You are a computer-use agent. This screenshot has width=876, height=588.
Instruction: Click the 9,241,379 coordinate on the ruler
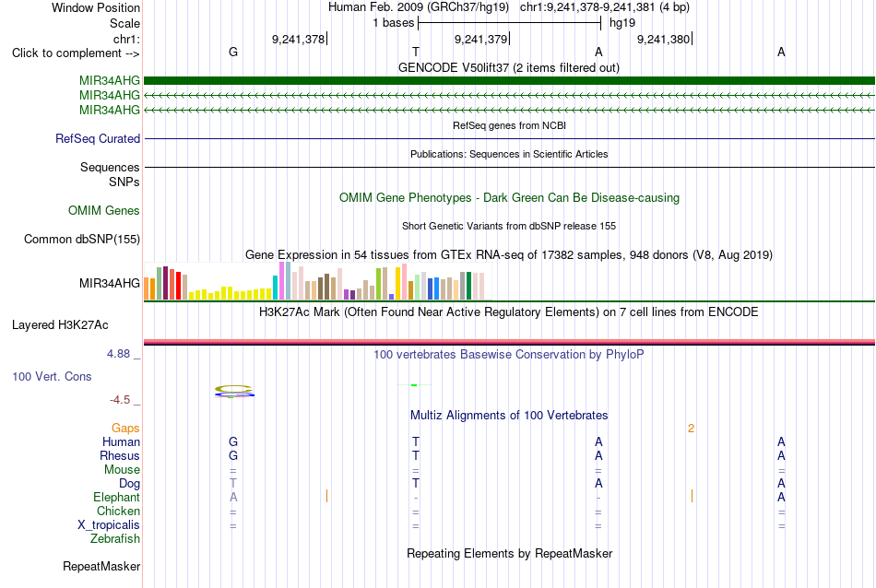(481, 39)
